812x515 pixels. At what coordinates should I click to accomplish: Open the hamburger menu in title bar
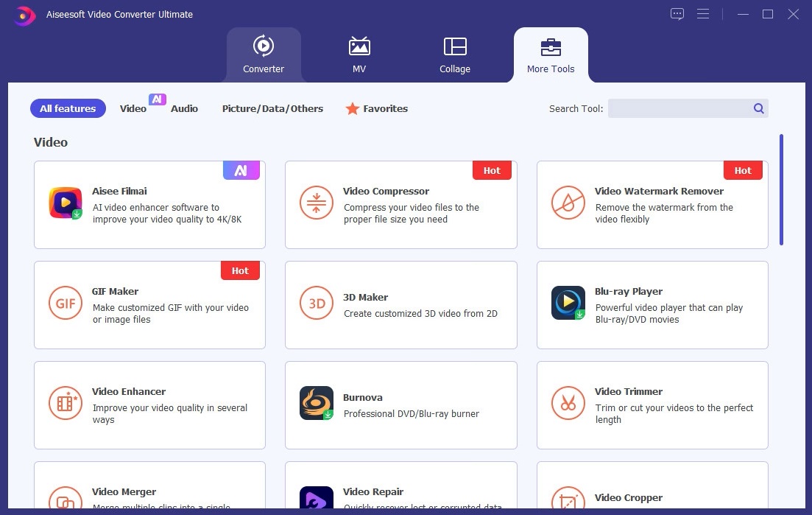tap(703, 14)
